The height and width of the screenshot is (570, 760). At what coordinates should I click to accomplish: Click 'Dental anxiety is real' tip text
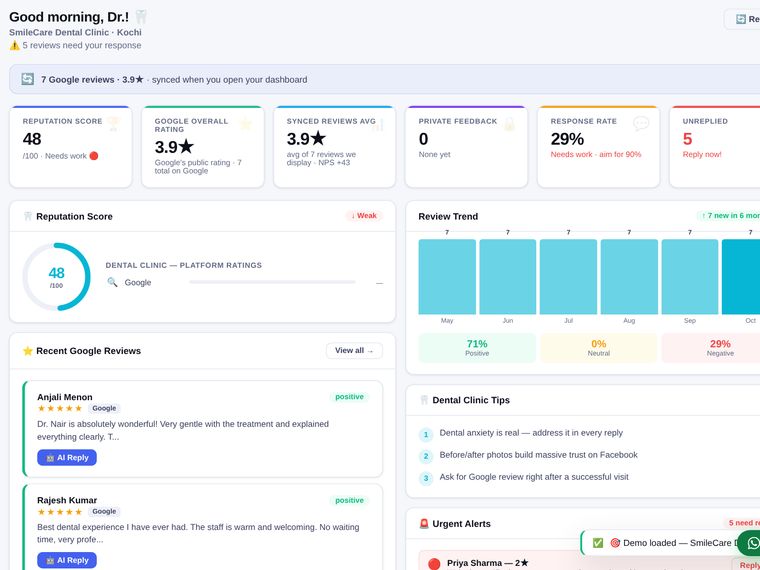pyautogui.click(x=531, y=433)
